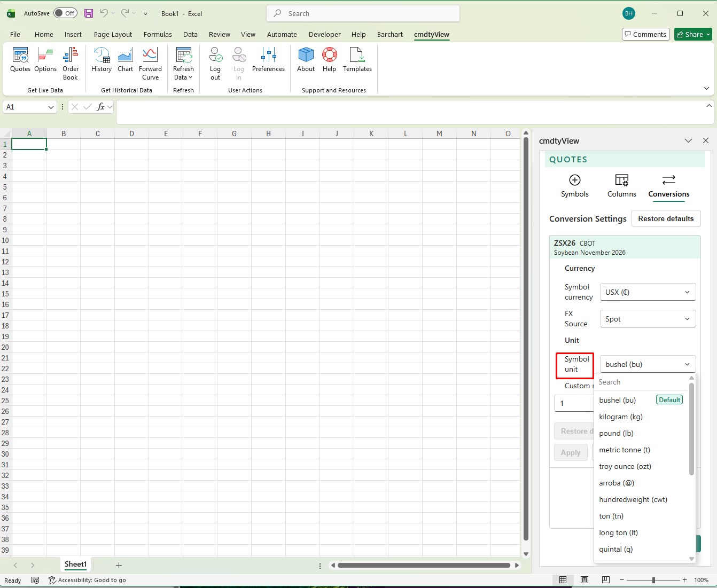Open the History data tool
Viewport: 717px width, 588px height.
(x=102, y=60)
